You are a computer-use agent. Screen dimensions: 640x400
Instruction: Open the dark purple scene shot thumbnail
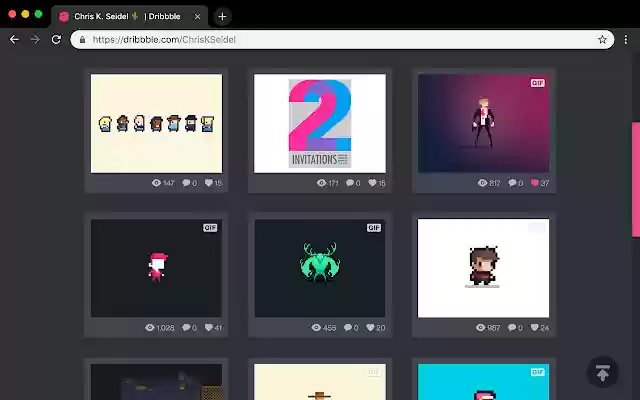click(x=156, y=382)
